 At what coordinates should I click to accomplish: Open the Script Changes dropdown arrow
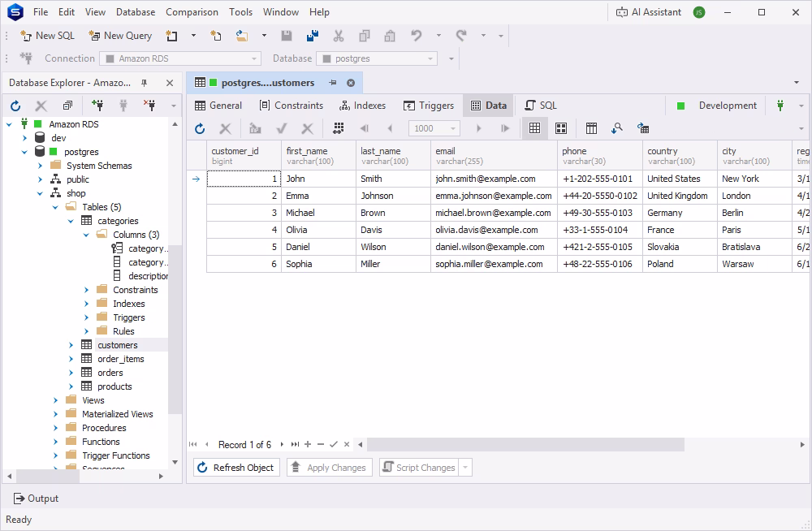click(x=465, y=468)
